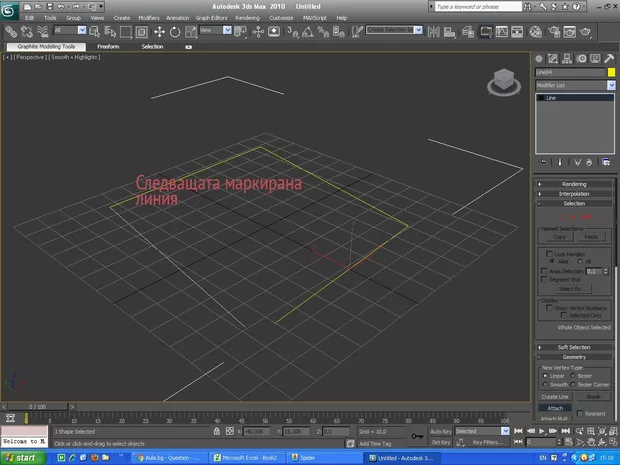The image size is (620, 465).
Task: Open the Create panel tab icon
Action: coord(539,58)
